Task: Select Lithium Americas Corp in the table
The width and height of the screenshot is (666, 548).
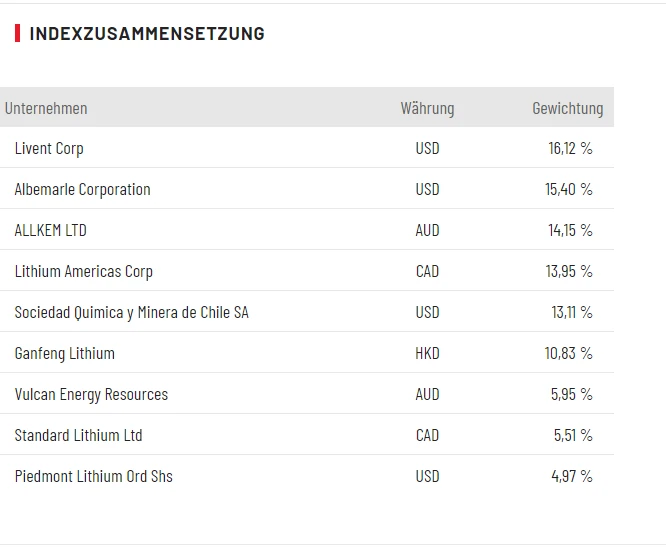Action: [x=83, y=271]
